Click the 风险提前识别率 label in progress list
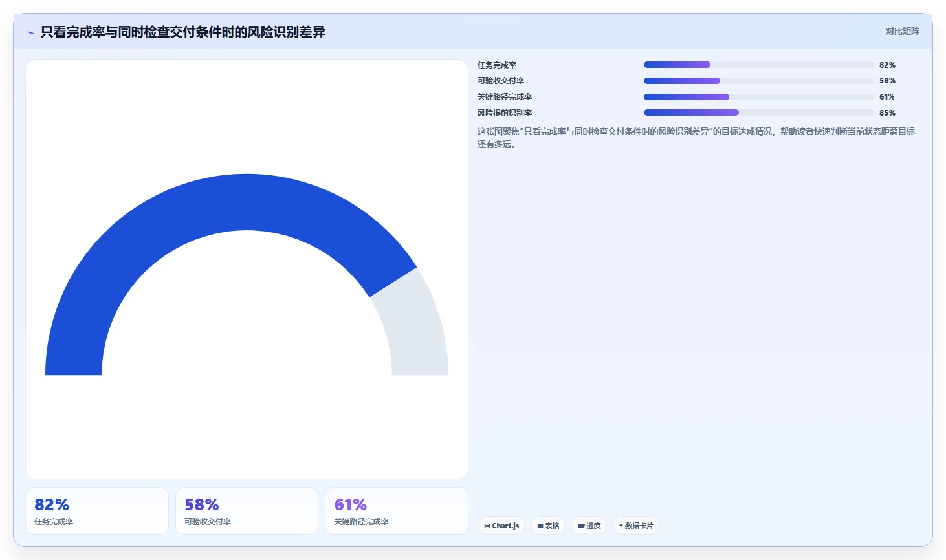The height and width of the screenshot is (560, 946). 505,113
